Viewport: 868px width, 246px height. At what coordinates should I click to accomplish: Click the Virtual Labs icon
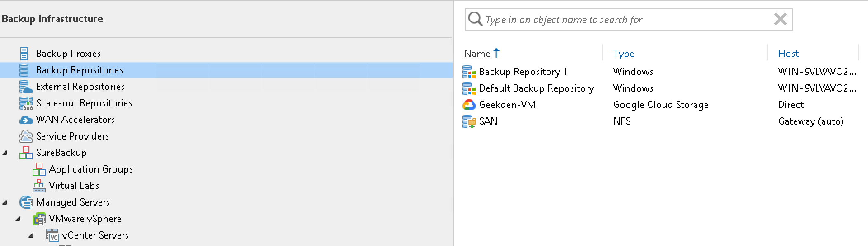click(39, 186)
